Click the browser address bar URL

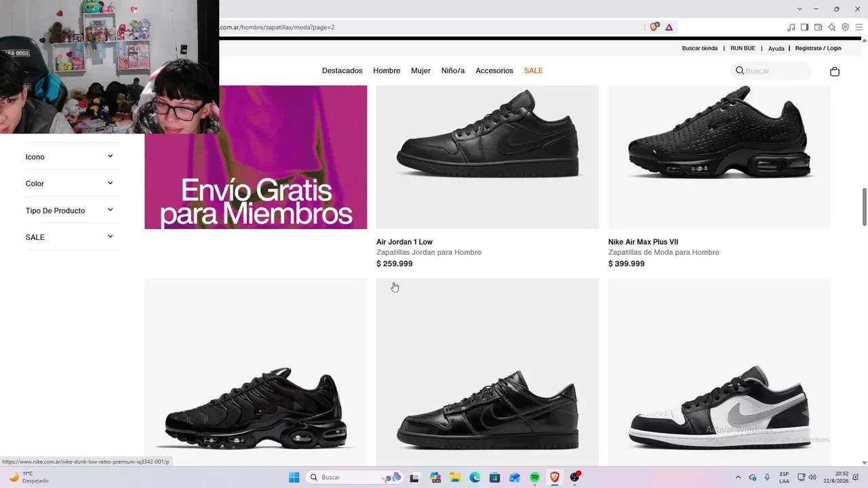277,27
